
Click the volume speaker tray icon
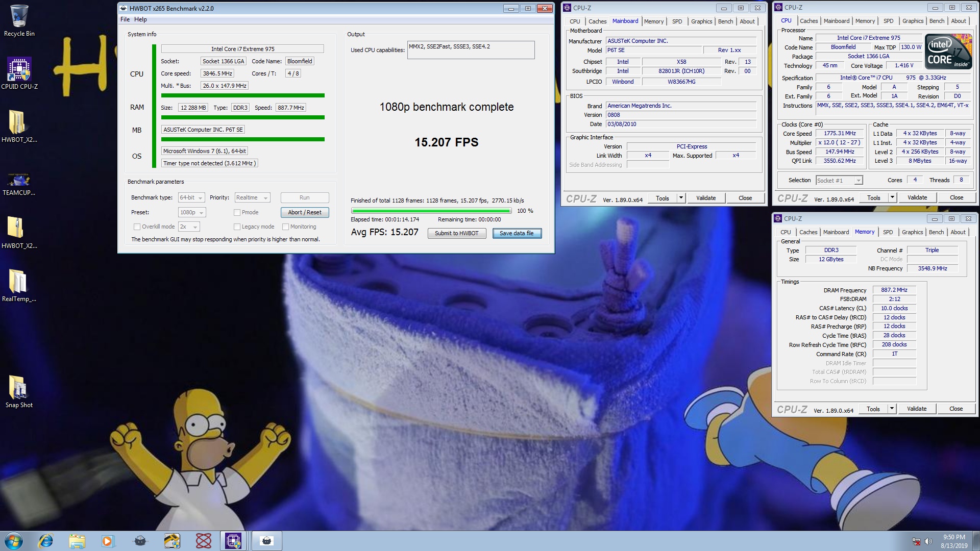coord(928,541)
